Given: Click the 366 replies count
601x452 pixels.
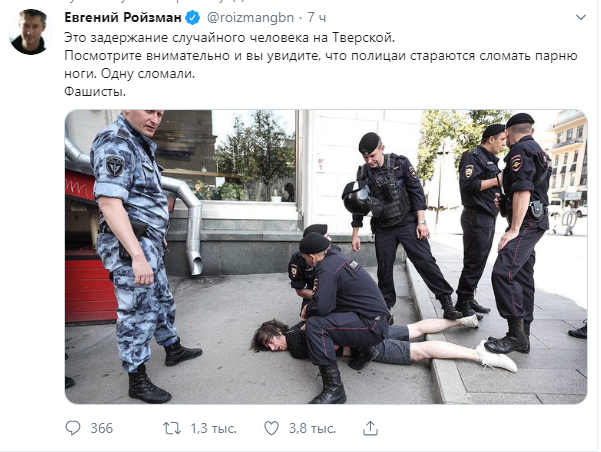Looking at the screenshot, I should pos(102,428).
